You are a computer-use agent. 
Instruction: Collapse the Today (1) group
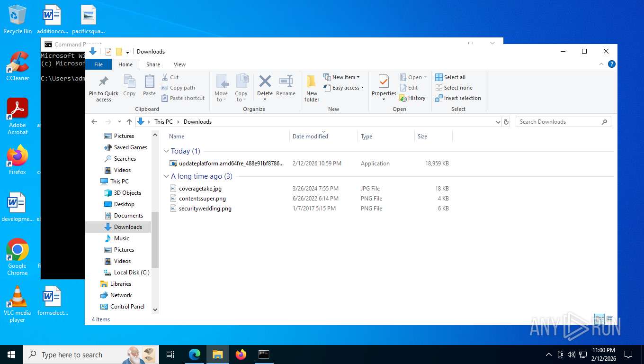point(166,151)
